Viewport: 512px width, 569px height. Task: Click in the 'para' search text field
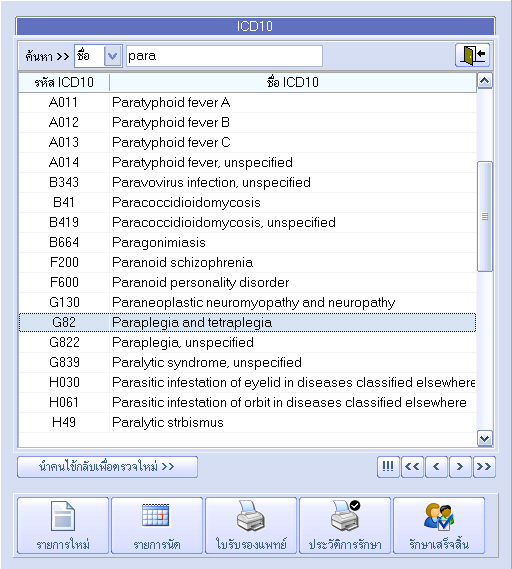(224, 56)
